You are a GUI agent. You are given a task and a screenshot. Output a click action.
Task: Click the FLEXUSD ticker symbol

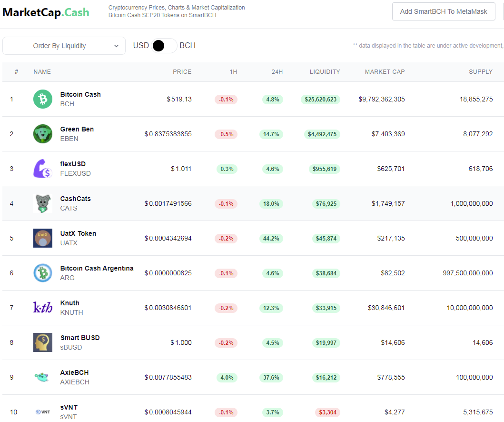76,173
